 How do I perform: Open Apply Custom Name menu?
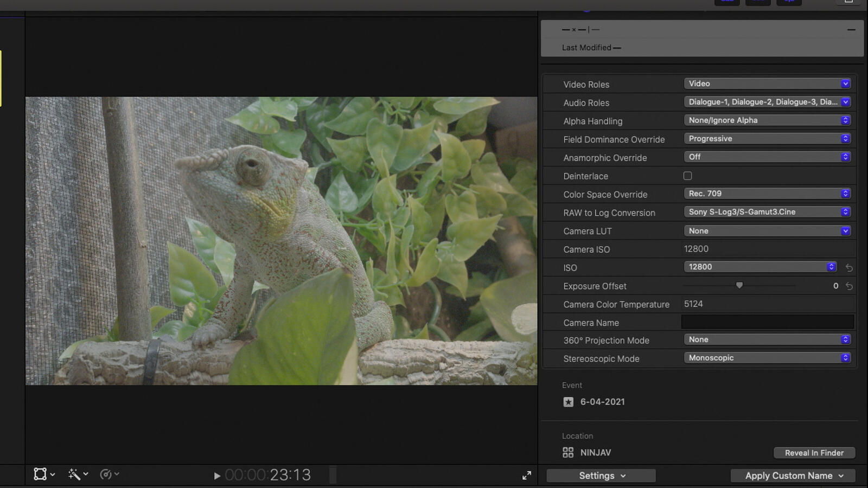pyautogui.click(x=793, y=476)
